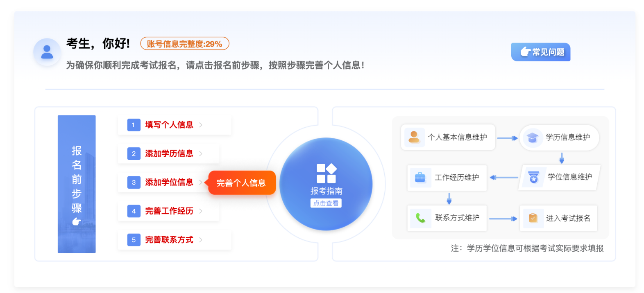Click the 进入考试报名 clipboard icon
This screenshot has width=644, height=293.
click(533, 218)
